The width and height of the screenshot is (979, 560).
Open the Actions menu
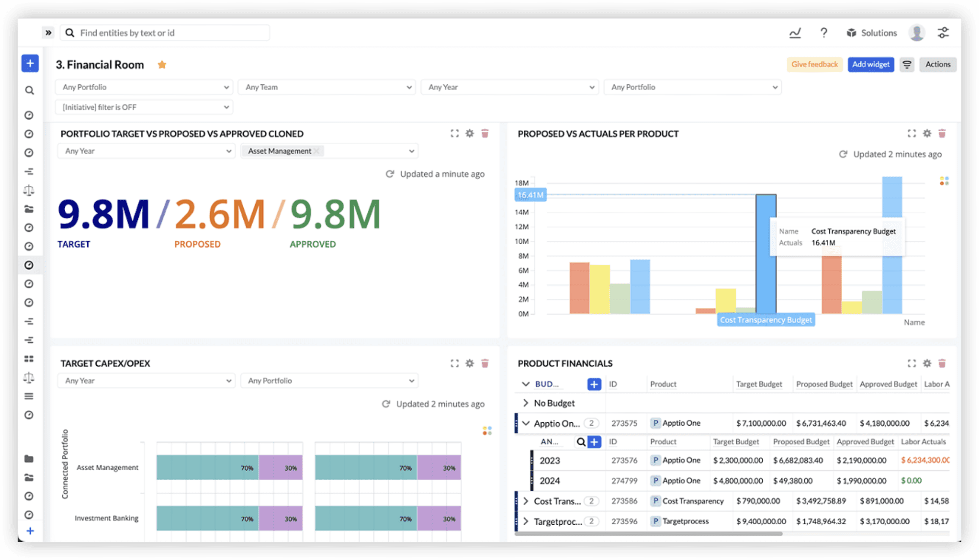[937, 64]
